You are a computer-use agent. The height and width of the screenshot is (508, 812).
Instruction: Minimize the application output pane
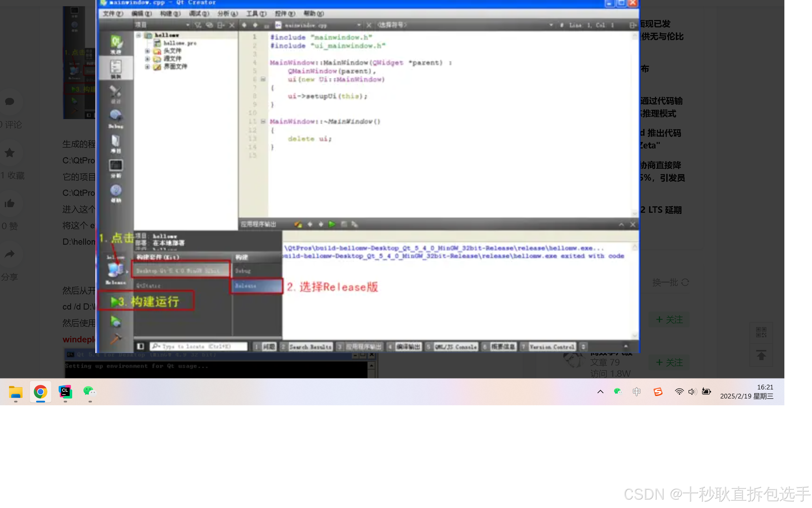[621, 224]
